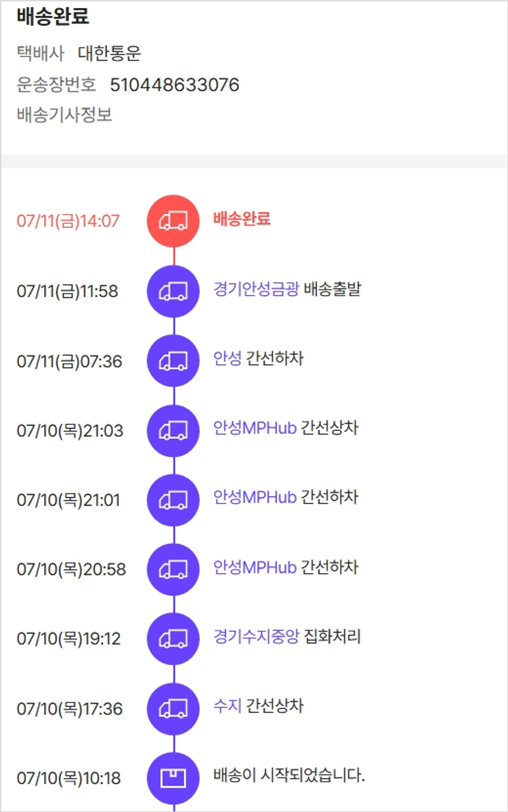Image resolution: width=508 pixels, height=812 pixels.
Task: Open the 경기수지중앙 location link
Action: point(256,637)
